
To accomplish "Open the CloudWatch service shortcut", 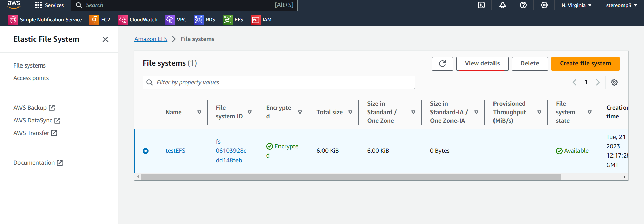I will point(137,20).
